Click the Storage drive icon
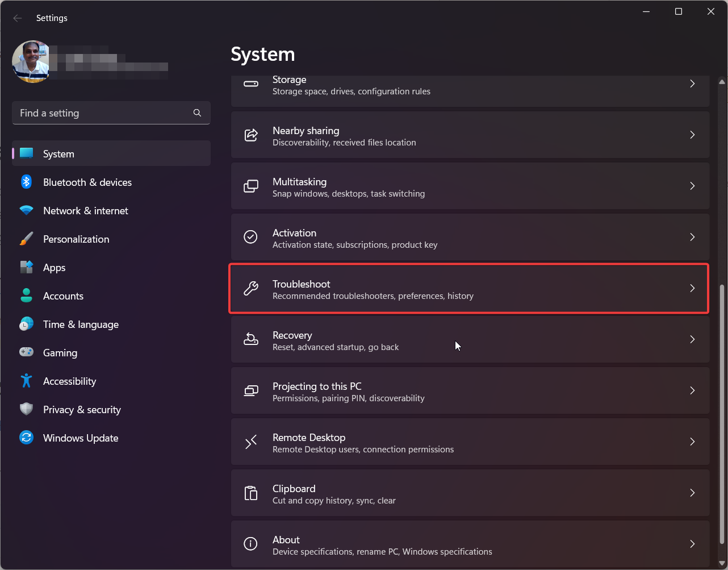 250,84
